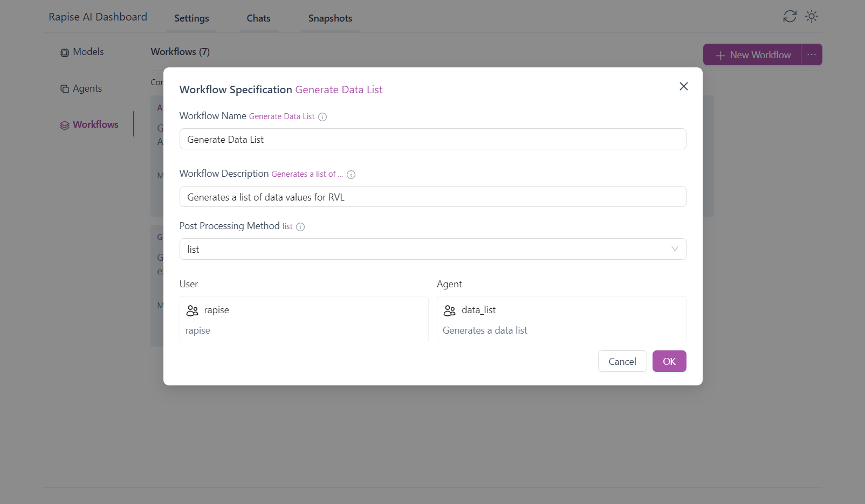Click the refresh icon in the header
This screenshot has height=504, width=865.
click(x=790, y=17)
